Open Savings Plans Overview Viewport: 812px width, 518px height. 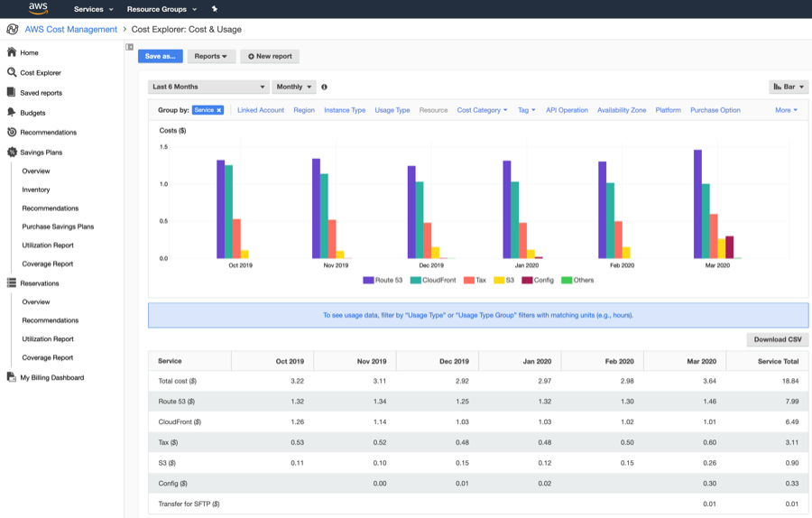tap(36, 171)
